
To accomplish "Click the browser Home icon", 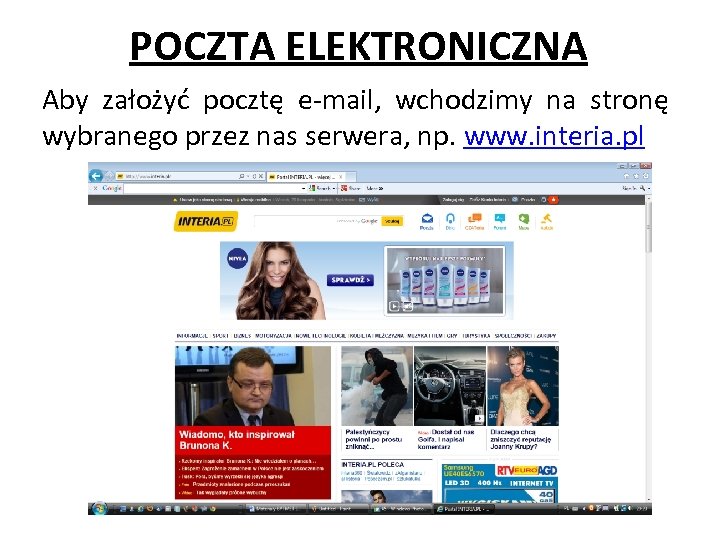I will click(x=626, y=176).
